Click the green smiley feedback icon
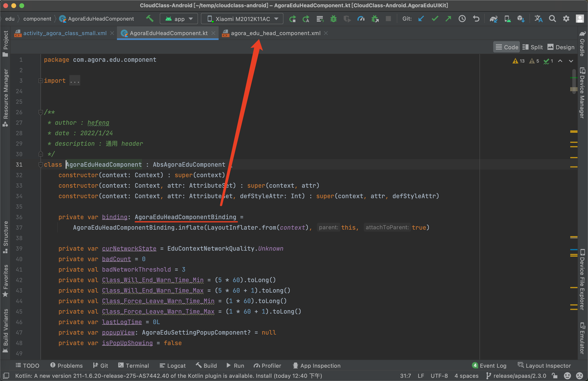This screenshot has height=381, width=588. pos(567,376)
